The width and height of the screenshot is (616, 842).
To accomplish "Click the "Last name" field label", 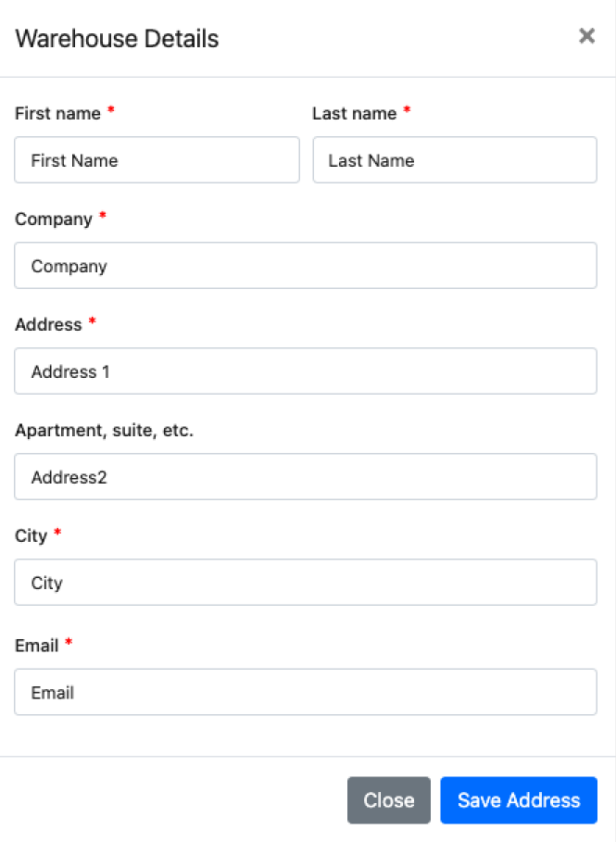I will 354,113.
